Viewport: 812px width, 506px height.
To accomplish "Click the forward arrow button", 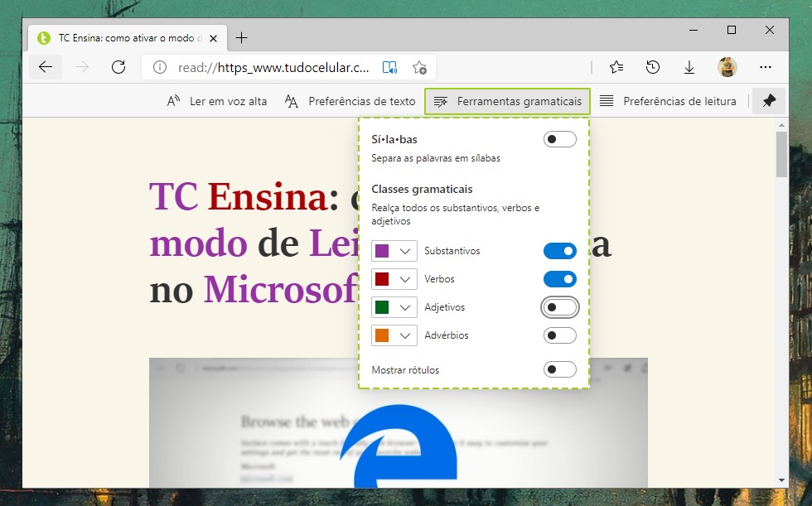I will click(x=82, y=67).
